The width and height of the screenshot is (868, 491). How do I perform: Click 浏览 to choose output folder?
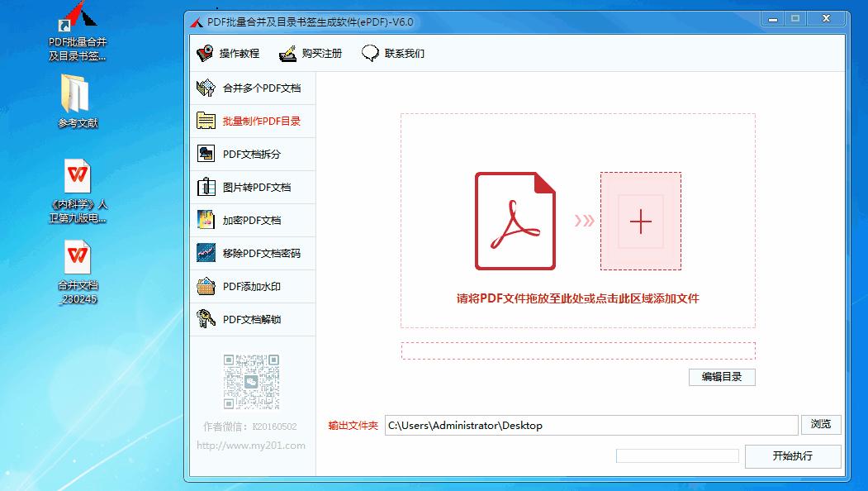tap(820, 425)
